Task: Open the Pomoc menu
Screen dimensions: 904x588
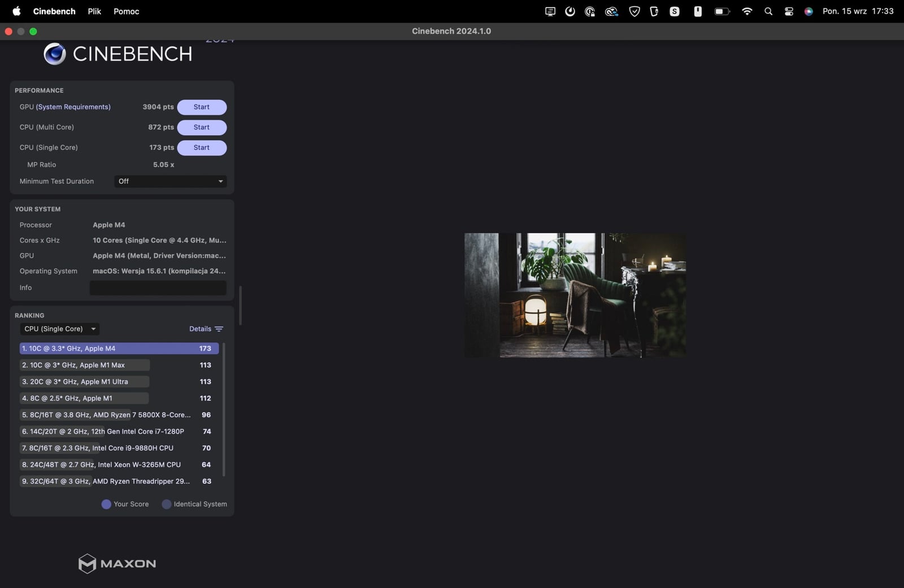Action: [x=127, y=11]
